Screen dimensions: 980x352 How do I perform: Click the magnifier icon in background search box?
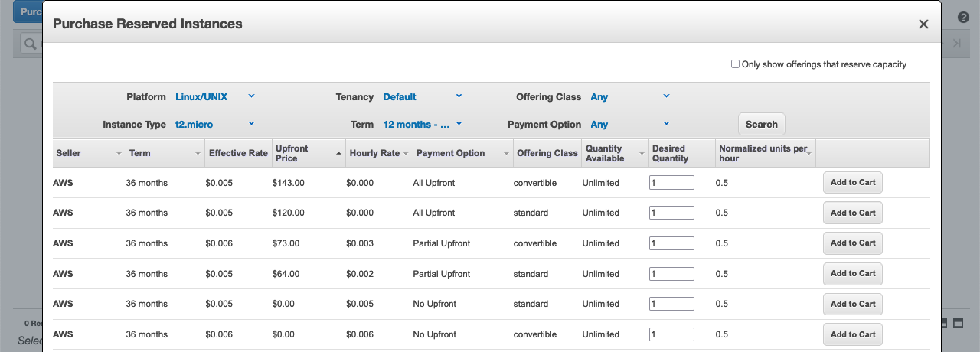point(31,44)
